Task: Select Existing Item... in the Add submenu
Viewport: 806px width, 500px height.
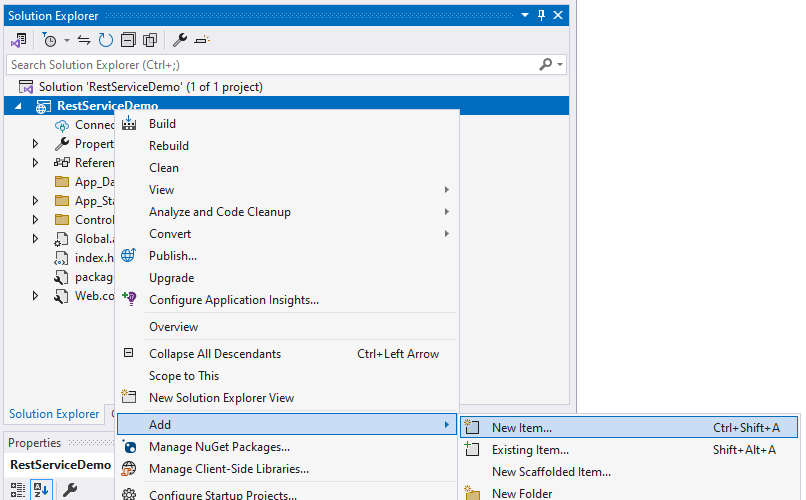Action: click(530, 450)
